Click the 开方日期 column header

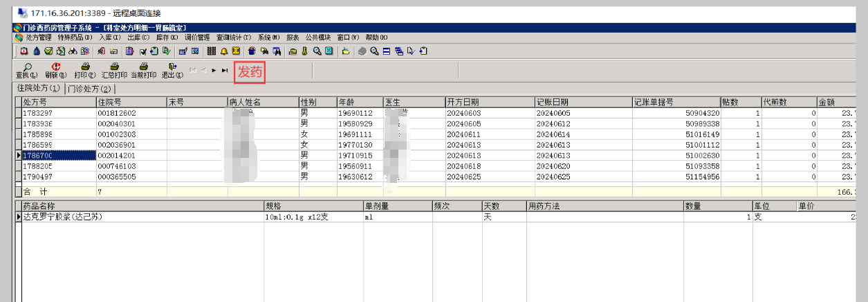(490, 102)
